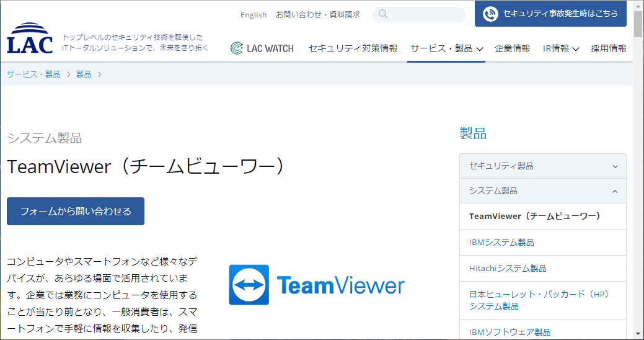Expand サービス・製品 navigation dropdown
The height and width of the screenshot is (340, 644).
446,48
